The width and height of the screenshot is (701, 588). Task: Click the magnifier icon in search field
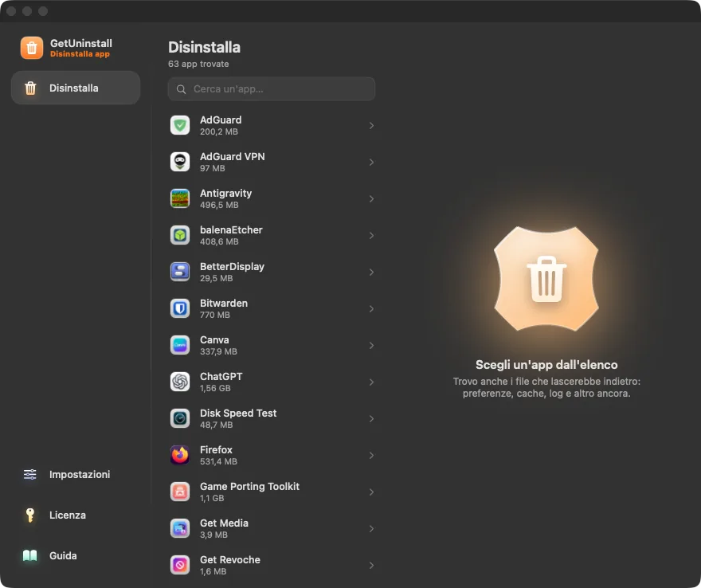pos(181,89)
